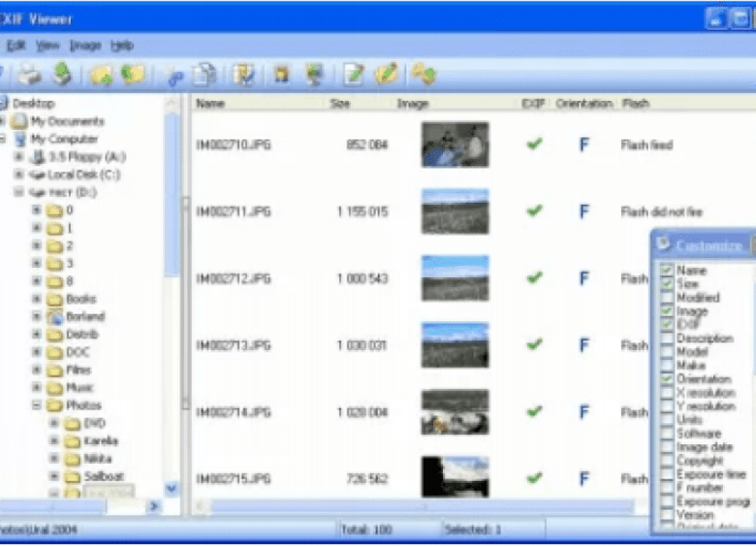This screenshot has height=547, width=756.
Task: Collapse the Photos folder node
Action: click(x=36, y=405)
